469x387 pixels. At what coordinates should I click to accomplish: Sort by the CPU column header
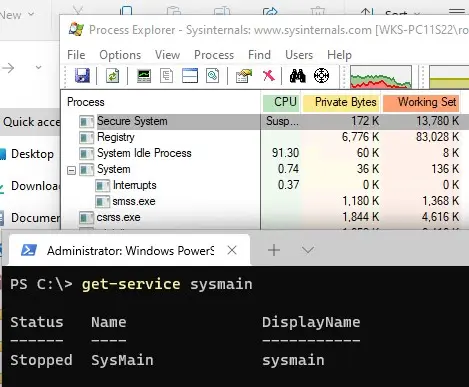281,102
